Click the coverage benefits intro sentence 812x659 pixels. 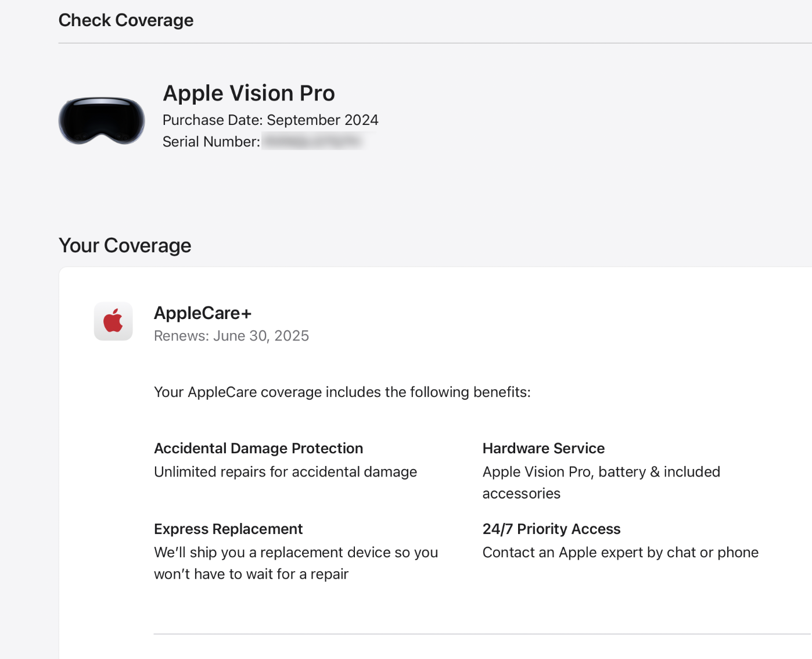tap(342, 392)
